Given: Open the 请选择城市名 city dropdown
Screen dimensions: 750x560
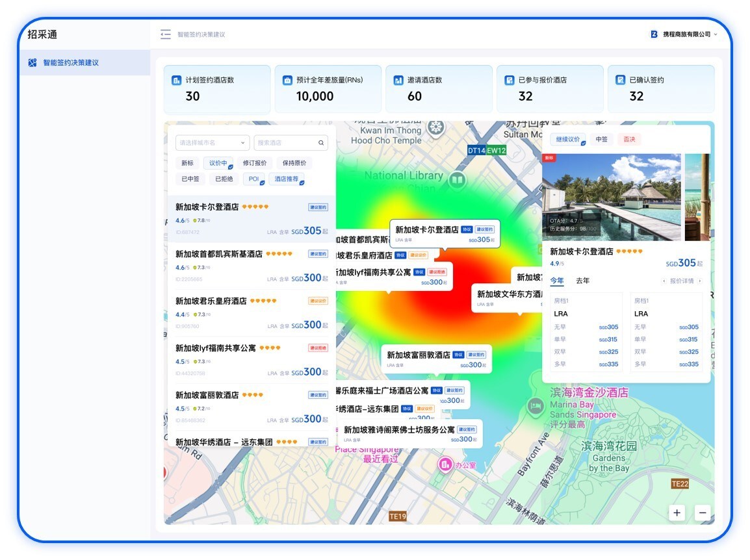Looking at the screenshot, I should [x=213, y=143].
